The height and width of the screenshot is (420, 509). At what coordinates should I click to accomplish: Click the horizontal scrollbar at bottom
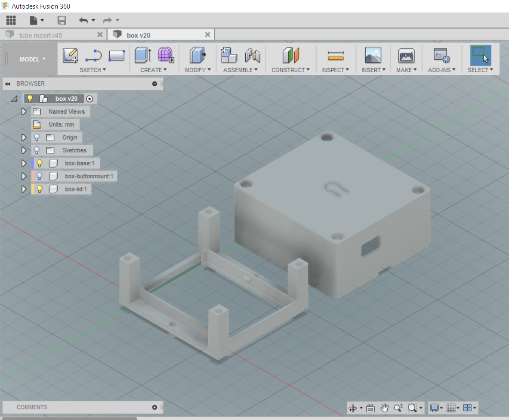pos(70,418)
